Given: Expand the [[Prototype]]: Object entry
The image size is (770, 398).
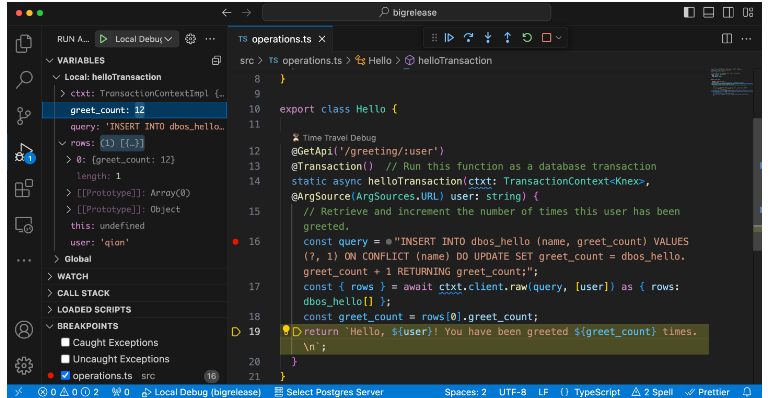Looking at the screenshot, I should tap(69, 209).
